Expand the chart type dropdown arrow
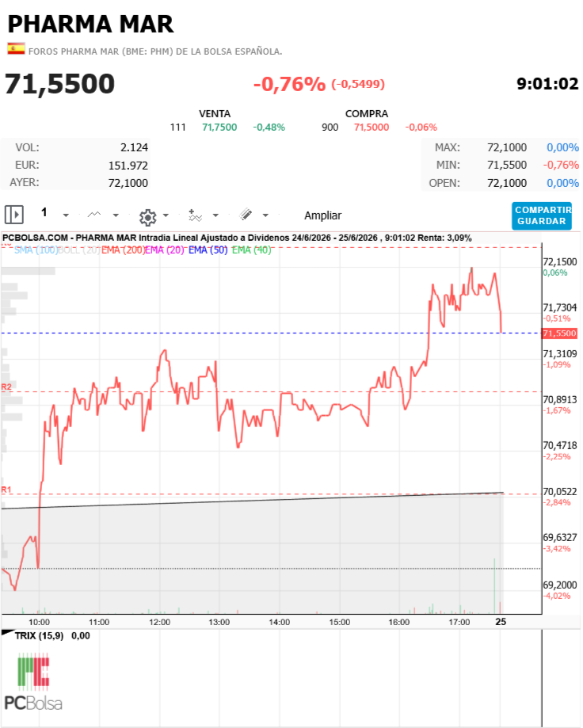 116,215
